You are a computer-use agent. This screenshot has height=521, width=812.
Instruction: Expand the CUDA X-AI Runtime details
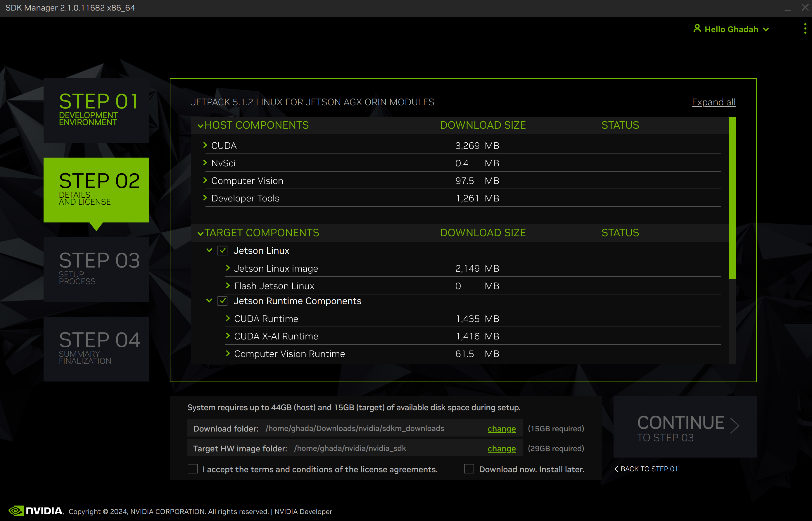[228, 336]
